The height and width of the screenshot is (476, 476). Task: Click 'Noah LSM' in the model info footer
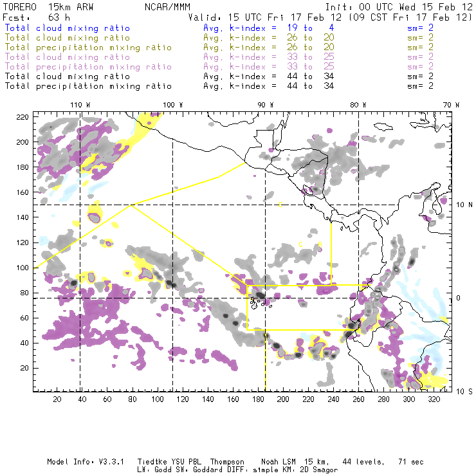tap(279, 462)
